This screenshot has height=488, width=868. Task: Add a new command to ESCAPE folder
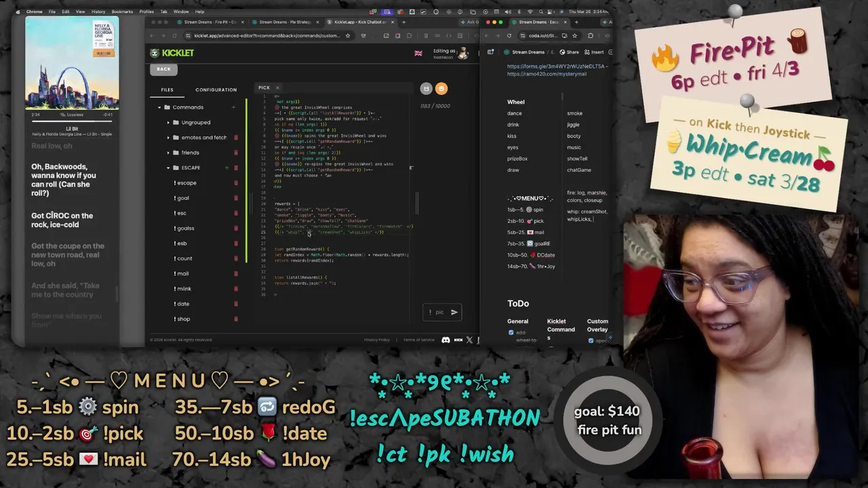tap(225, 167)
